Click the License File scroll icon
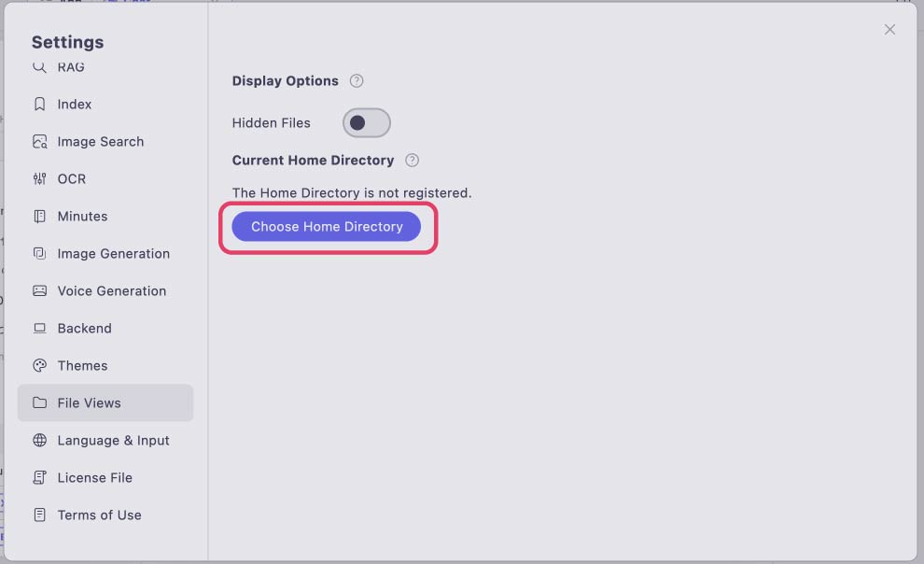 (39, 477)
